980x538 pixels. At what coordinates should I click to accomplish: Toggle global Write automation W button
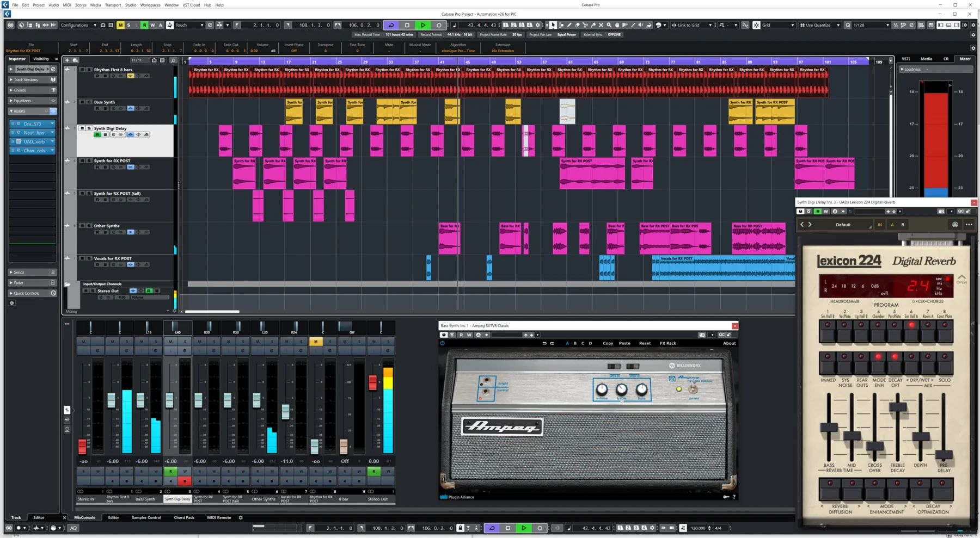pos(152,25)
